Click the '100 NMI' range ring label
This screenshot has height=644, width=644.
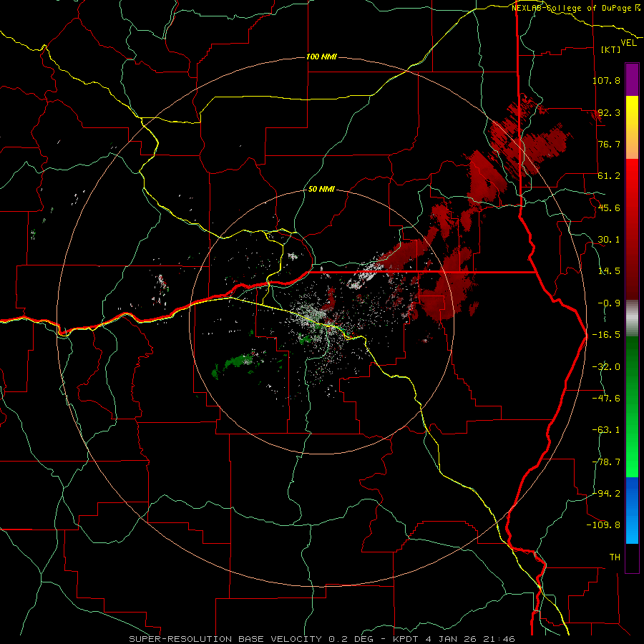coord(321,57)
